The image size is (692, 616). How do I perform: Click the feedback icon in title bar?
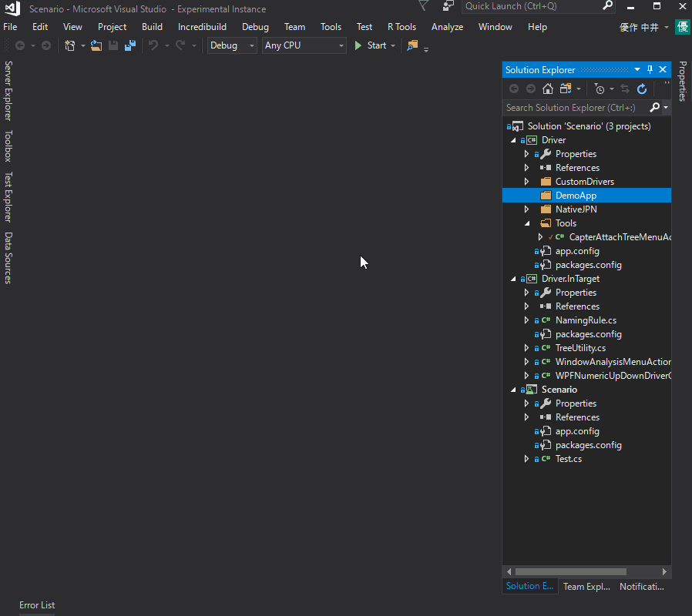point(448,5)
